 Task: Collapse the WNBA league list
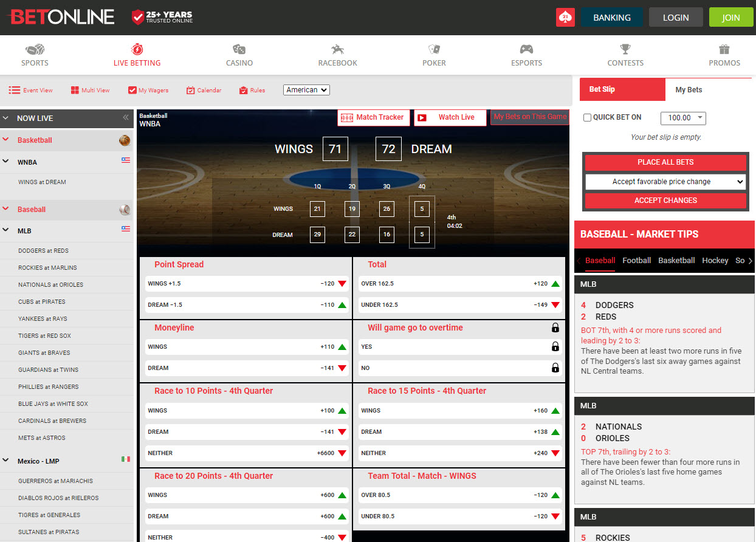click(5, 162)
